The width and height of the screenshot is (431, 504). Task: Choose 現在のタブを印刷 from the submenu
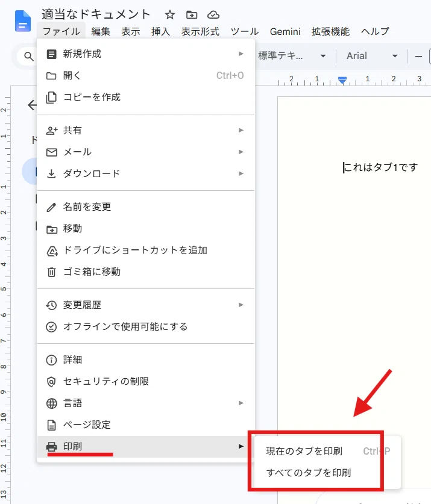coord(327,451)
